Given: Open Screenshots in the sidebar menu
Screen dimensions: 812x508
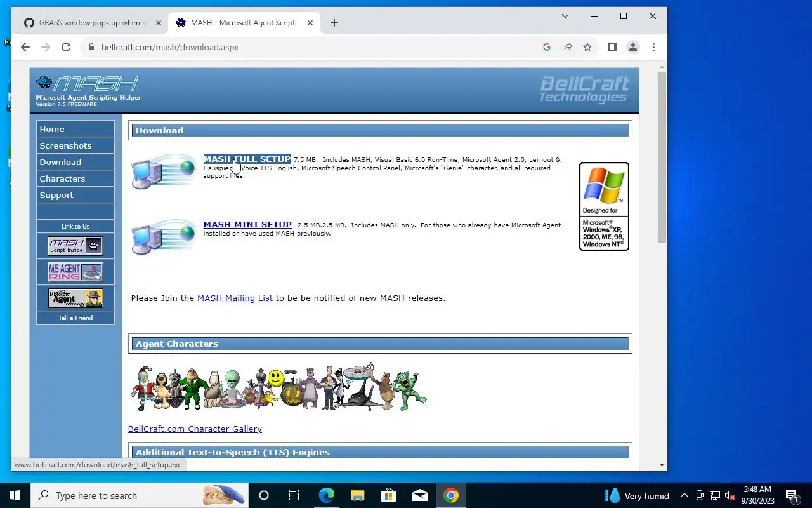Looking at the screenshot, I should pyautogui.click(x=75, y=145).
